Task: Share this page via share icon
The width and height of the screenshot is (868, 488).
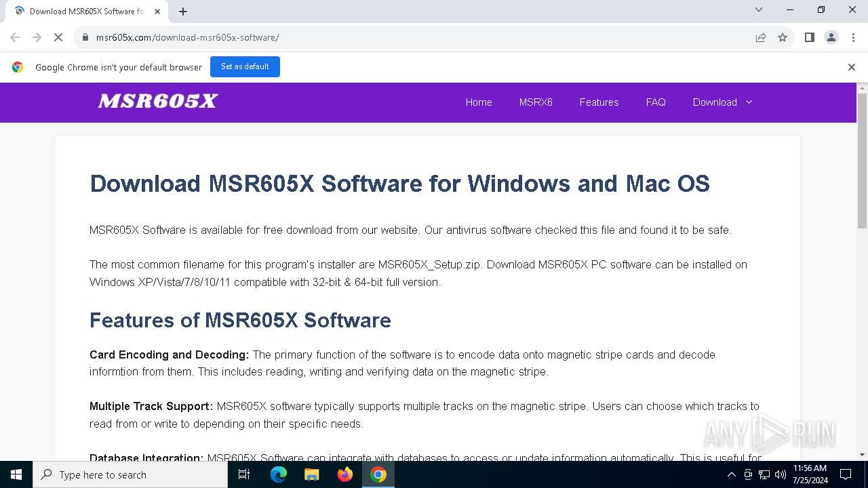Action: click(761, 37)
